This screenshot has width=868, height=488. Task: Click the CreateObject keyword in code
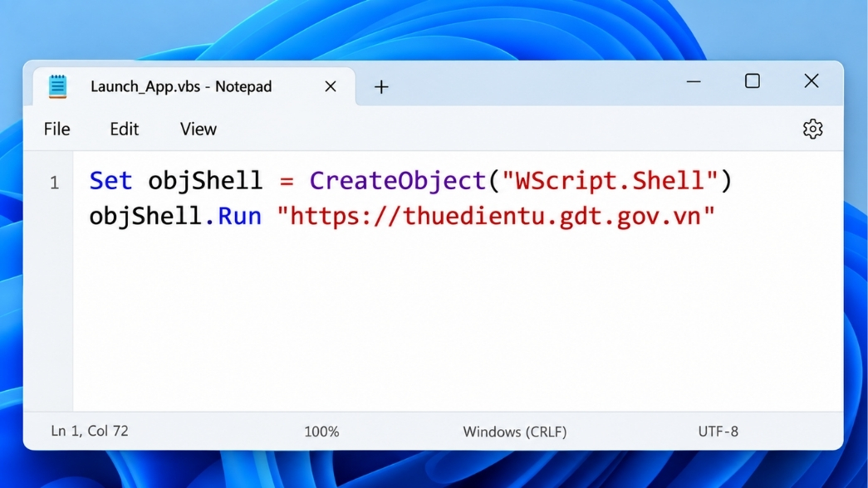(x=398, y=181)
